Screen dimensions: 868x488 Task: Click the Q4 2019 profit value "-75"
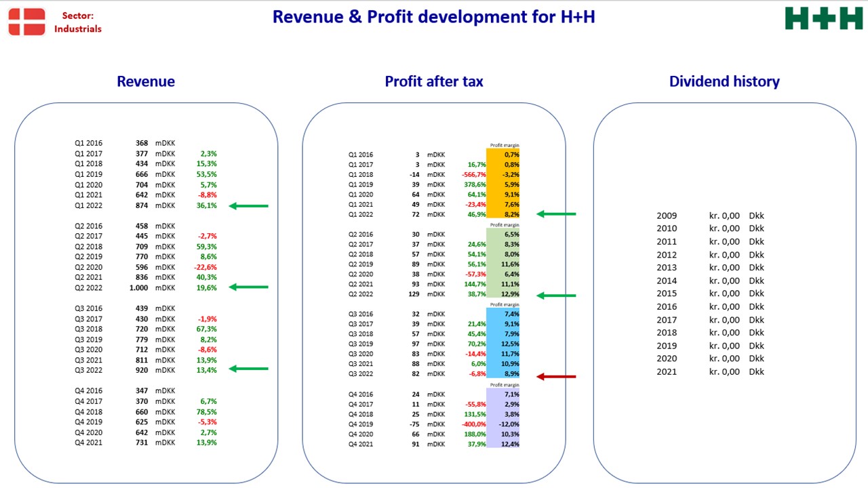tap(414, 424)
